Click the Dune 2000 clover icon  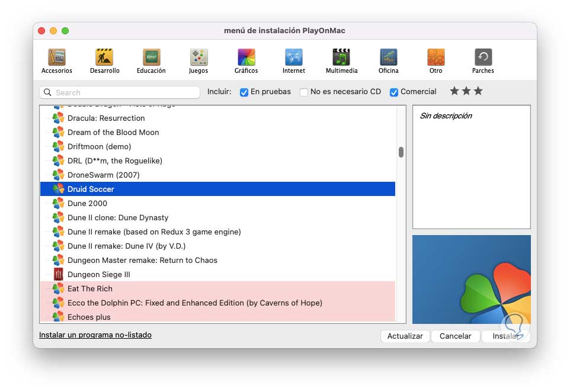click(x=58, y=203)
